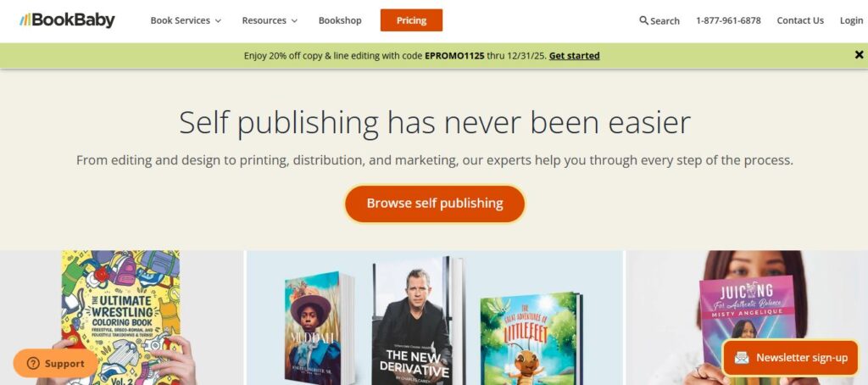868x385 pixels.
Task: Dismiss the promo banner with the X
Action: point(859,55)
